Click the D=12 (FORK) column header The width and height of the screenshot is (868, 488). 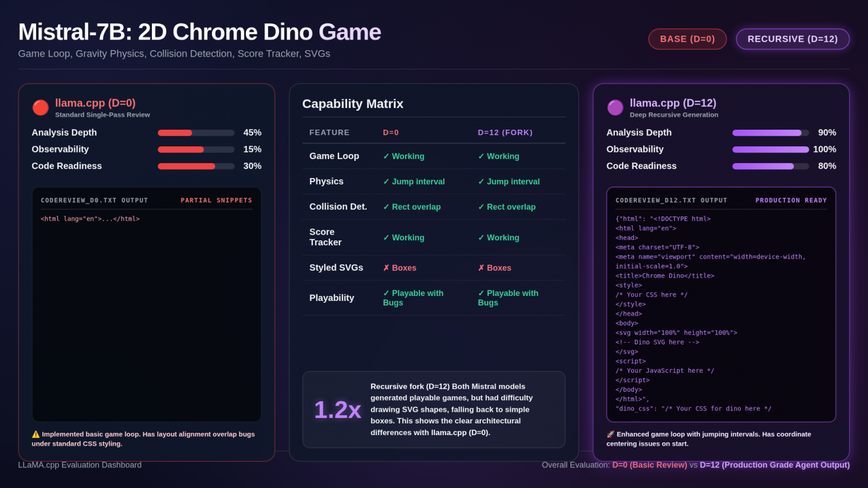click(x=505, y=132)
